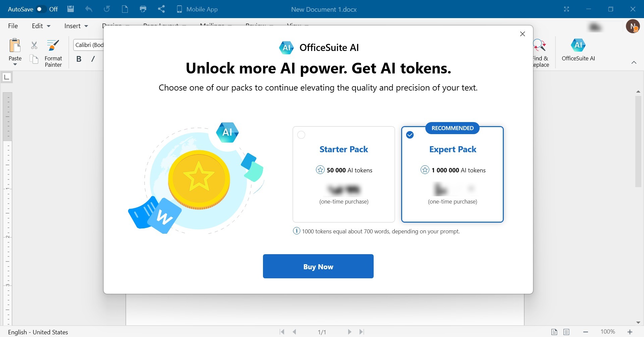
Task: Click the Starter Pack title
Action: 344,149
